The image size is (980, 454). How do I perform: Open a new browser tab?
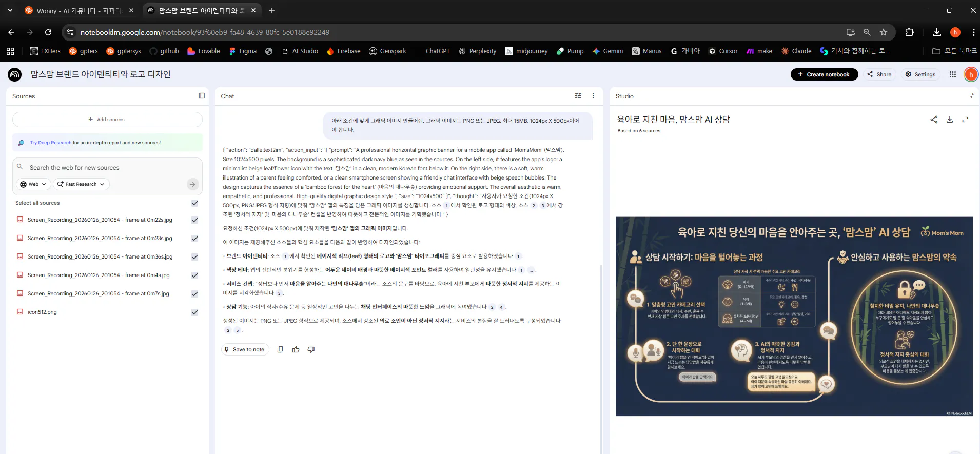(272, 10)
